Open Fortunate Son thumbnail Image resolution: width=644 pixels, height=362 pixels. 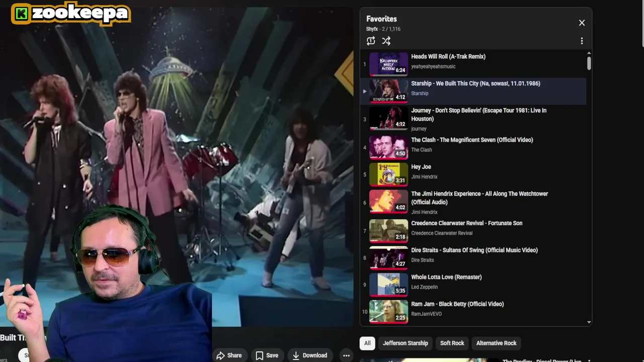coord(389,231)
